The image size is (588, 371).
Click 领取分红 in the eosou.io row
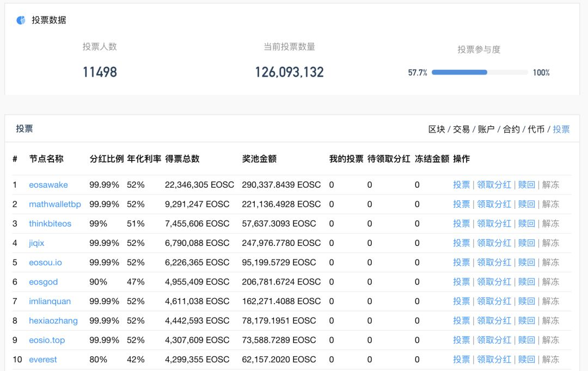point(494,262)
